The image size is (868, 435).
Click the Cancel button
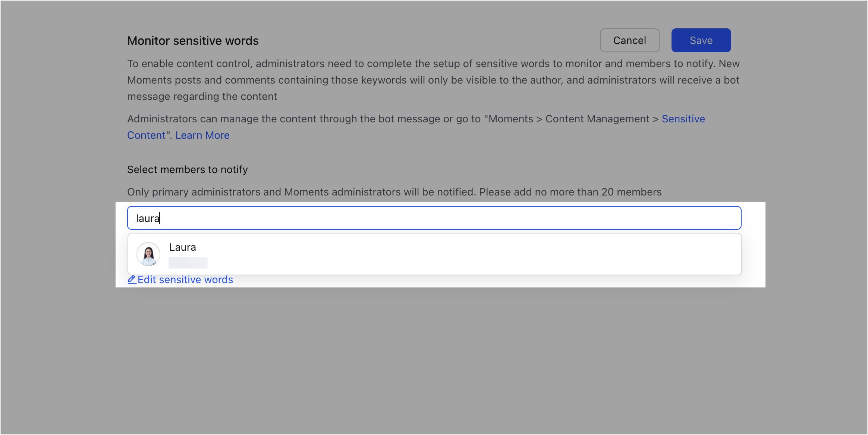(629, 40)
